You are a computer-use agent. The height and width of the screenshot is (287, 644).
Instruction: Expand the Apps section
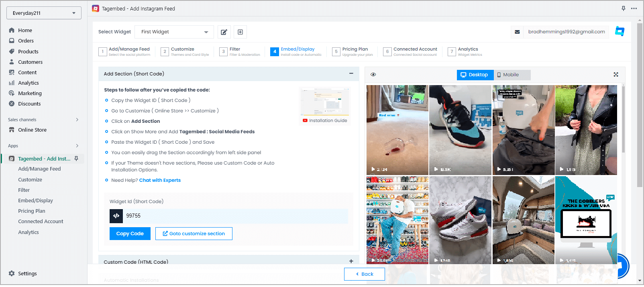(x=77, y=146)
